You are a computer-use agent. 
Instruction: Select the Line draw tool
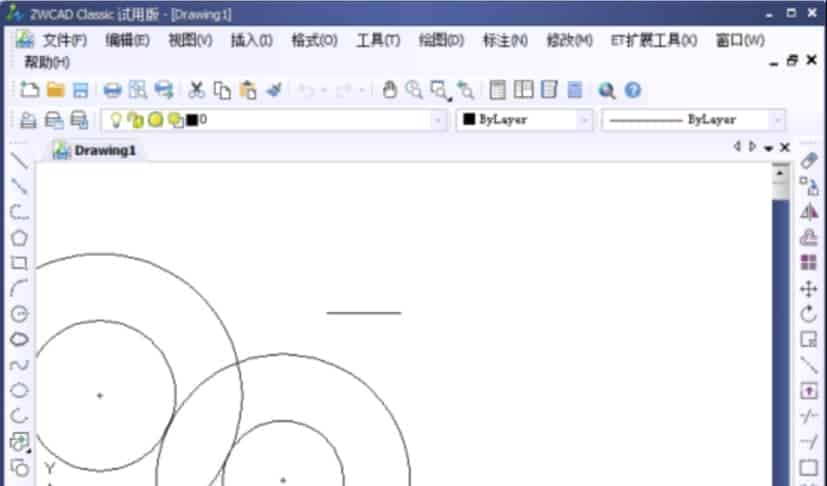click(20, 160)
